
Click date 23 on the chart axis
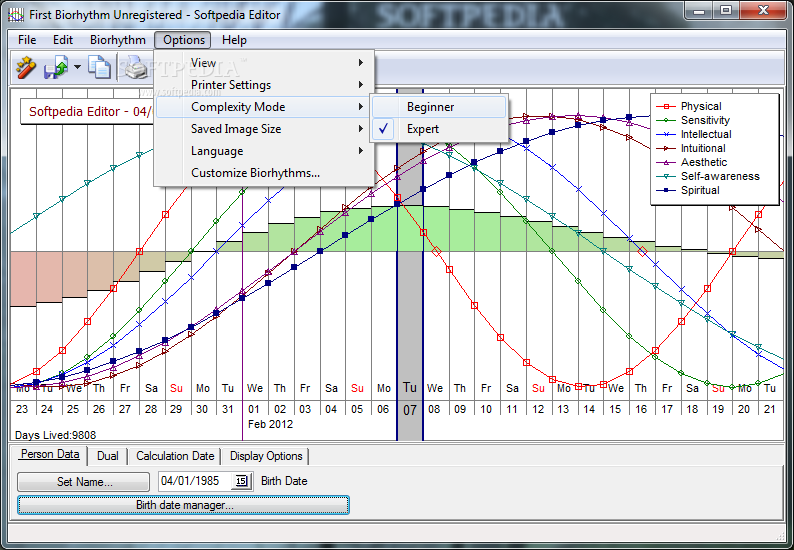[x=22, y=409]
